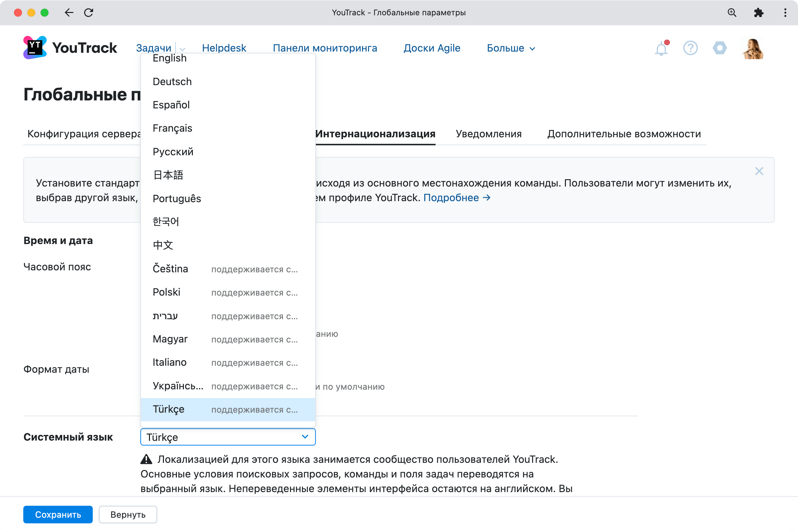Click the YouTrack logo
This screenshot has width=798, height=532.
click(x=69, y=48)
